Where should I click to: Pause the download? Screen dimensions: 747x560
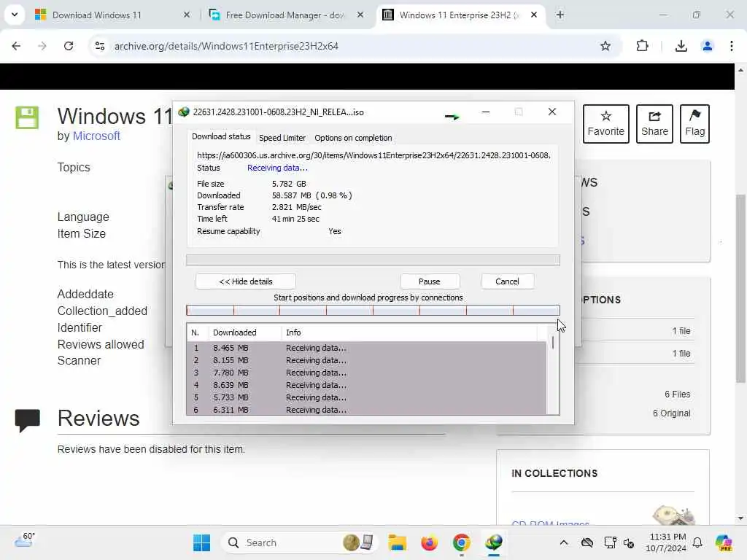coord(429,281)
